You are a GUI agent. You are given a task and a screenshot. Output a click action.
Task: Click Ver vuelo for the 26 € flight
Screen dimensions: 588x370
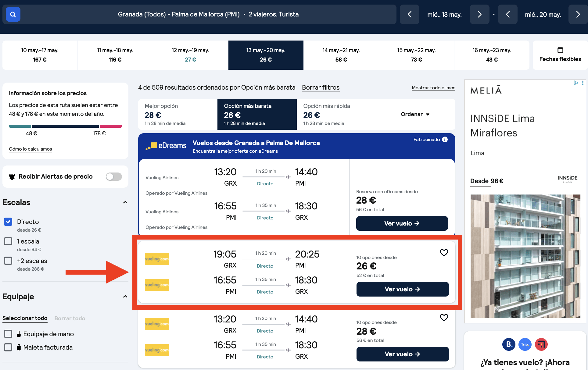tap(403, 289)
